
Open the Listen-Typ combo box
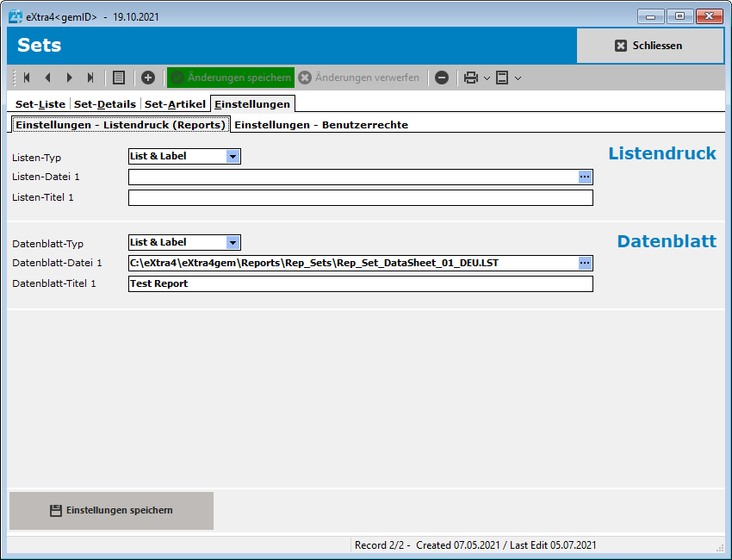coord(233,157)
